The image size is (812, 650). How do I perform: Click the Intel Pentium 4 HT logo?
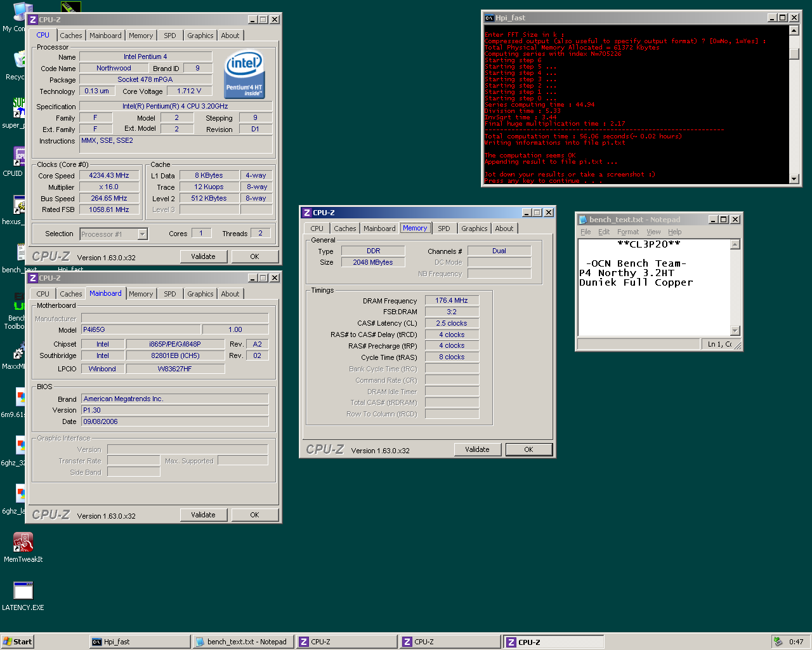coord(245,74)
